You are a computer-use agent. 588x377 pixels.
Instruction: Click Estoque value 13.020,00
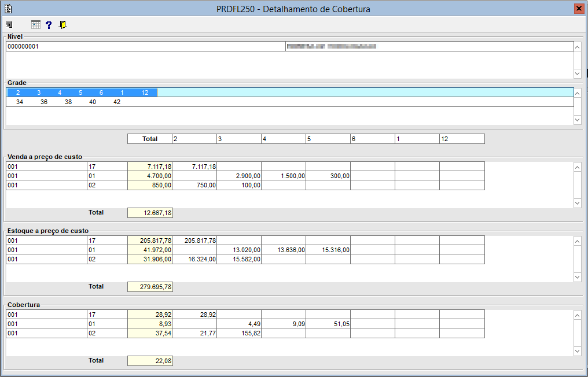coord(239,250)
